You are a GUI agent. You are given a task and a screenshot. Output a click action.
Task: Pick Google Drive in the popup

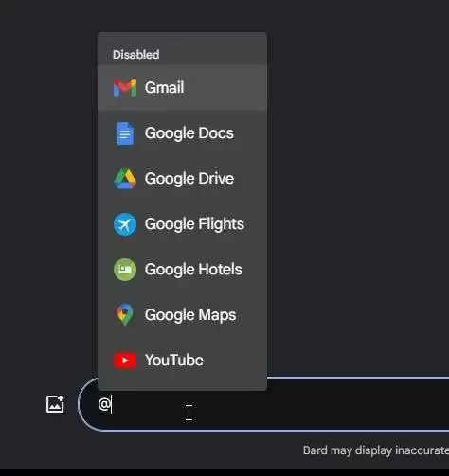tap(183, 179)
